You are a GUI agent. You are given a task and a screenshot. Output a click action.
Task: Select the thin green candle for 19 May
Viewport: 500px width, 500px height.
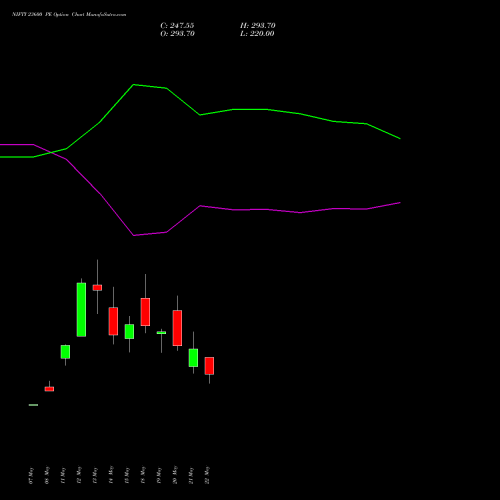pyautogui.click(x=161, y=333)
